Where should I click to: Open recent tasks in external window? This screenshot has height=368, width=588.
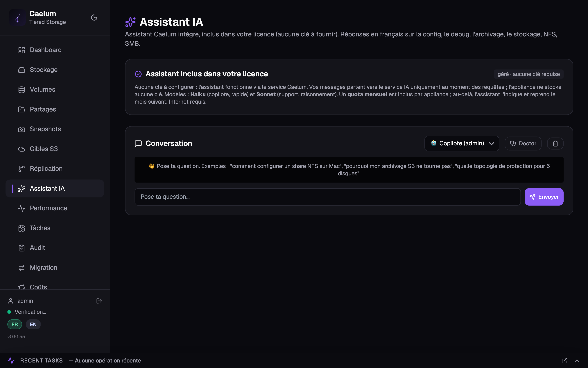tap(564, 361)
